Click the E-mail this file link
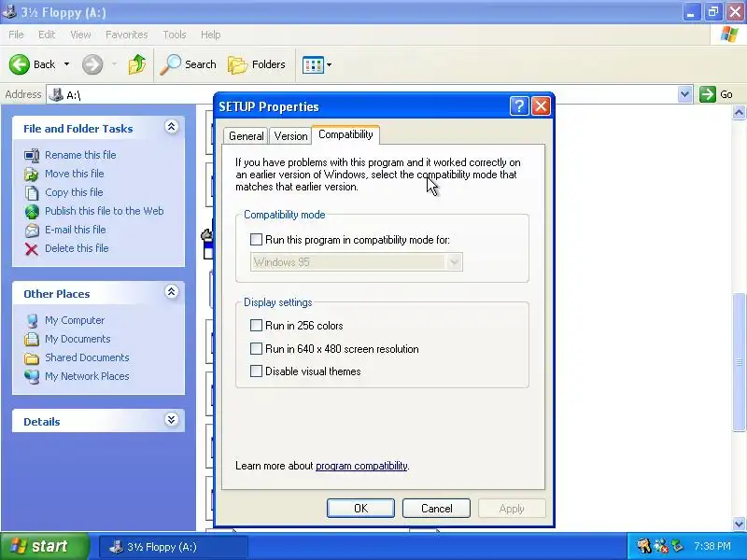Image resolution: width=747 pixels, height=560 pixels. coord(76,230)
